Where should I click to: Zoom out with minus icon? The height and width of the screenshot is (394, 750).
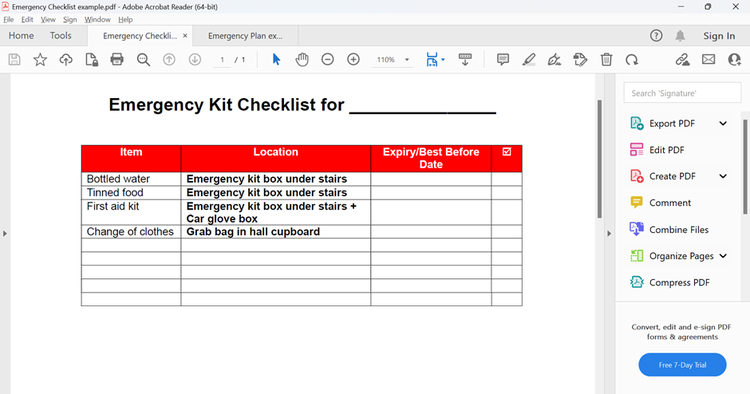tap(328, 59)
